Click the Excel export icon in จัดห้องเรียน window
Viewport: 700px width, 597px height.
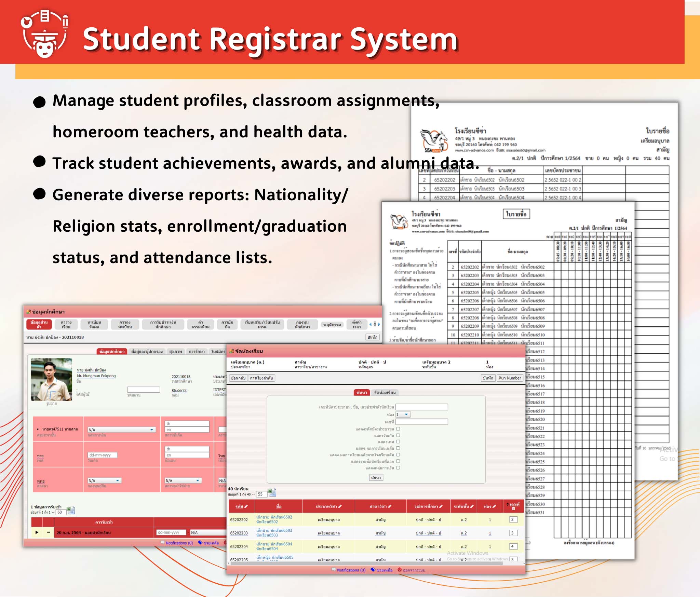pos(271,492)
